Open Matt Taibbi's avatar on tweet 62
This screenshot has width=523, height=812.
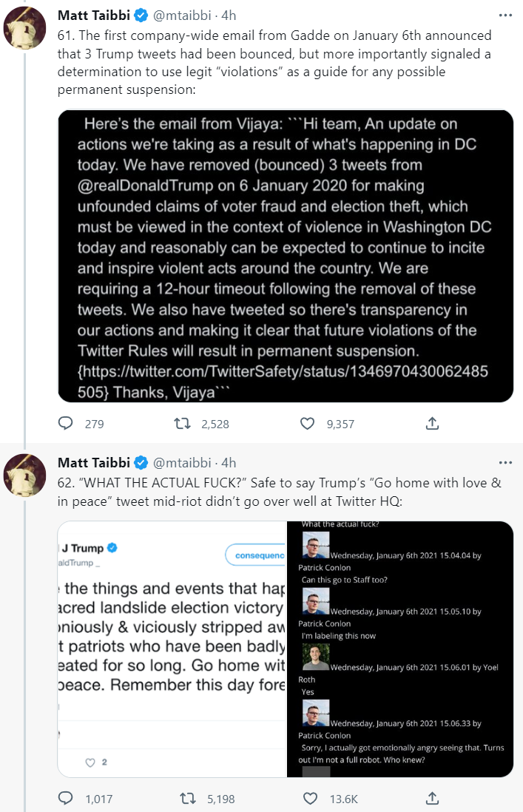(x=25, y=477)
